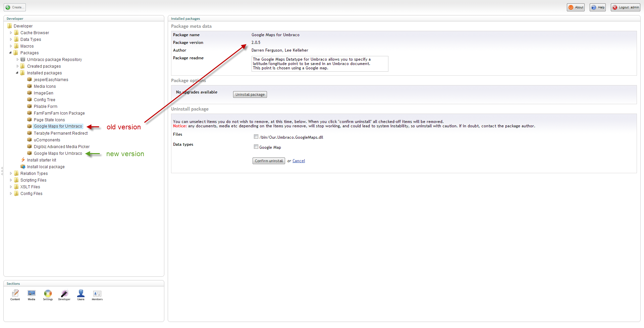Screen dimensions: 644x328
Task: Open the Settings section icon
Action: (x=48, y=294)
